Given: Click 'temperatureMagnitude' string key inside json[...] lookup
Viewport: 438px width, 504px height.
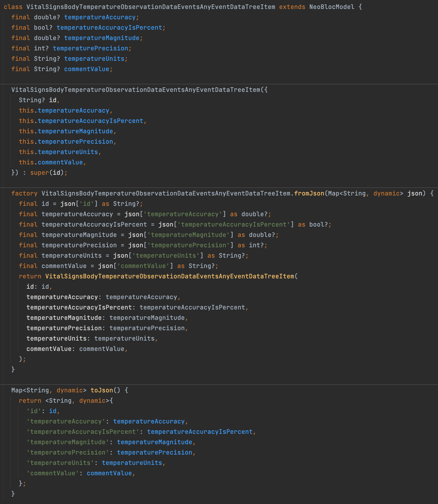Looking at the screenshot, I should click(188, 235).
